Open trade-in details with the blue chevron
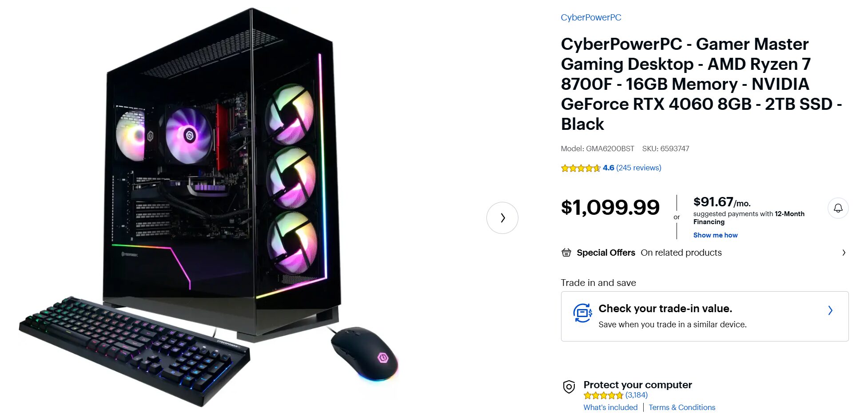Image resolution: width=868 pixels, height=418 pixels. click(830, 310)
